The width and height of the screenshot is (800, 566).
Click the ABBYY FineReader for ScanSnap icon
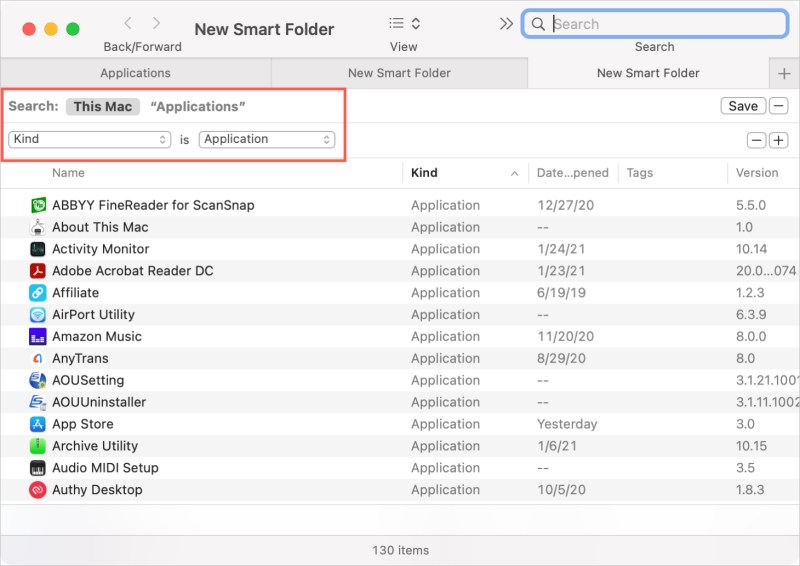(x=38, y=205)
